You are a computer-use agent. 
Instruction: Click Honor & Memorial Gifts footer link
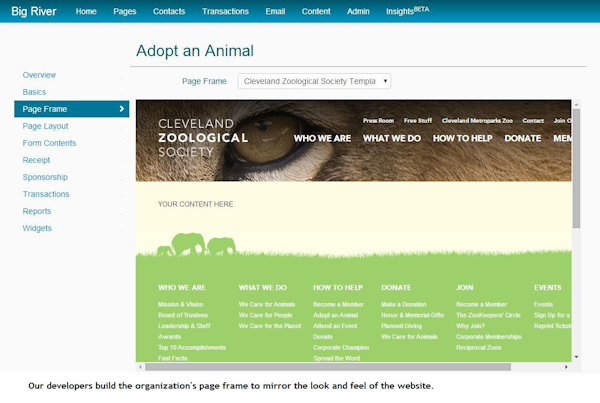(412, 315)
